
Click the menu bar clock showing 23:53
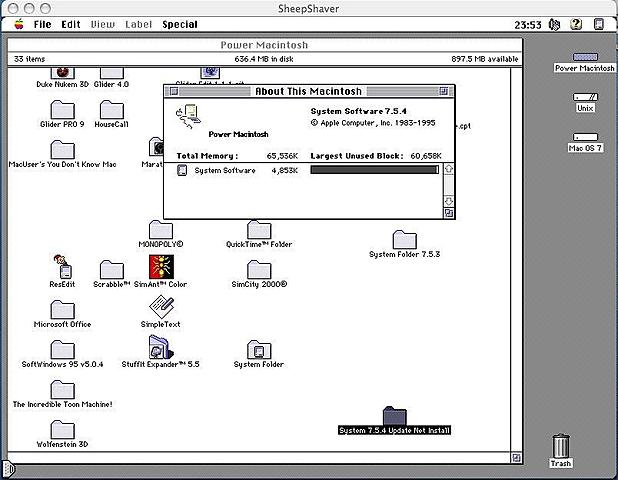coord(528,25)
